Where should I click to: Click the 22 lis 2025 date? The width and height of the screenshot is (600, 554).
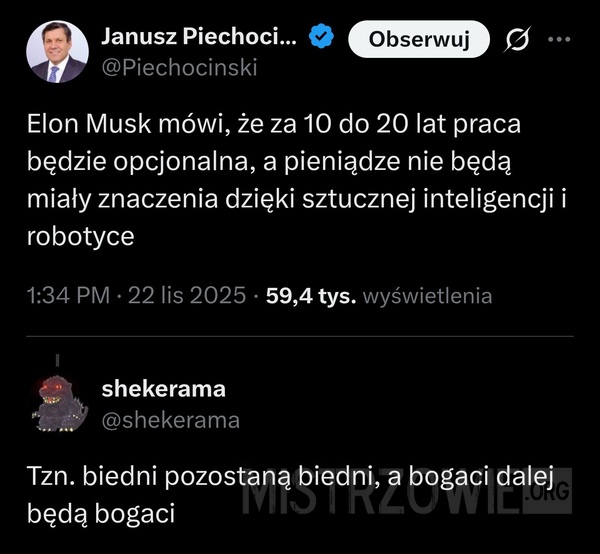(x=181, y=296)
